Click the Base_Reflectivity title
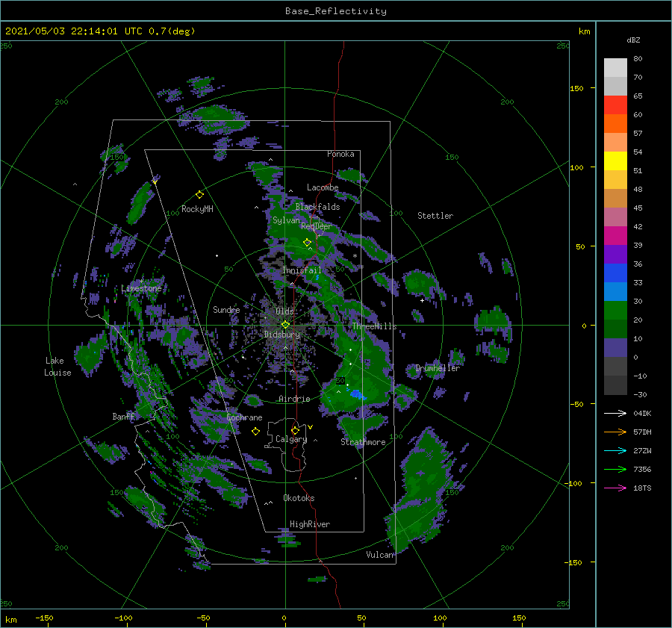Screen dimensions: 672x628 click(336, 11)
